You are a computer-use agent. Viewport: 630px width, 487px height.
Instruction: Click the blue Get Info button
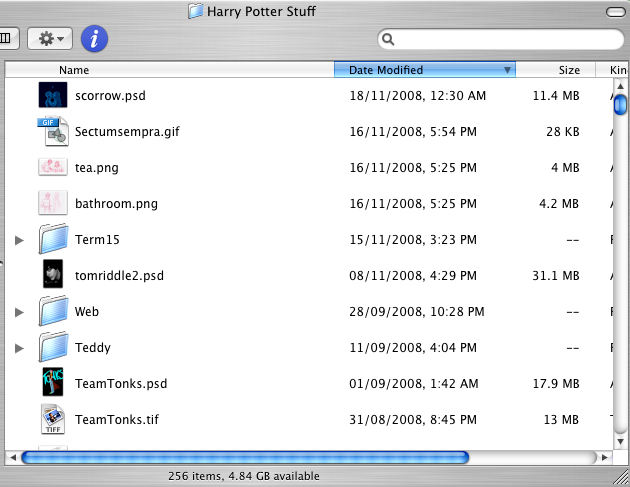pos(94,39)
